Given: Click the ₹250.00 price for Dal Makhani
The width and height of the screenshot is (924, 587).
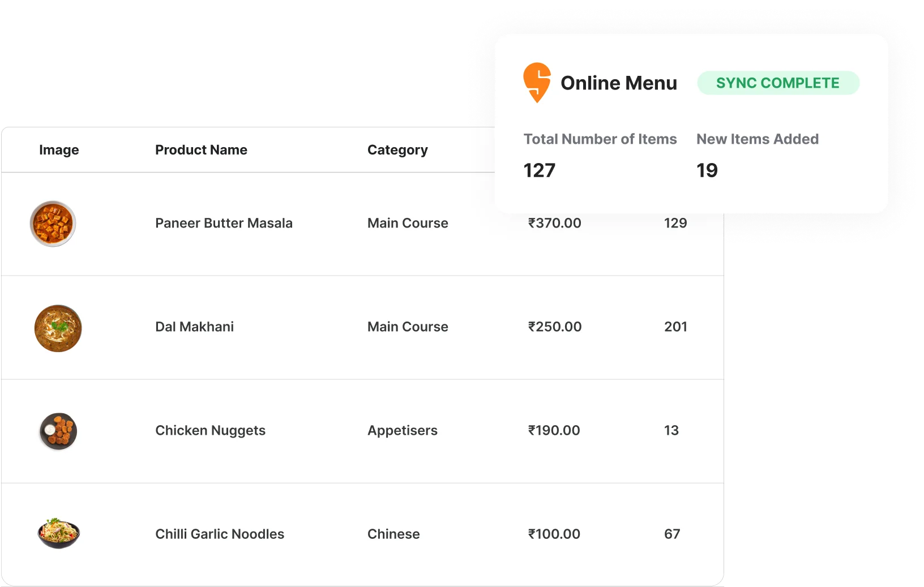Looking at the screenshot, I should click(x=554, y=327).
